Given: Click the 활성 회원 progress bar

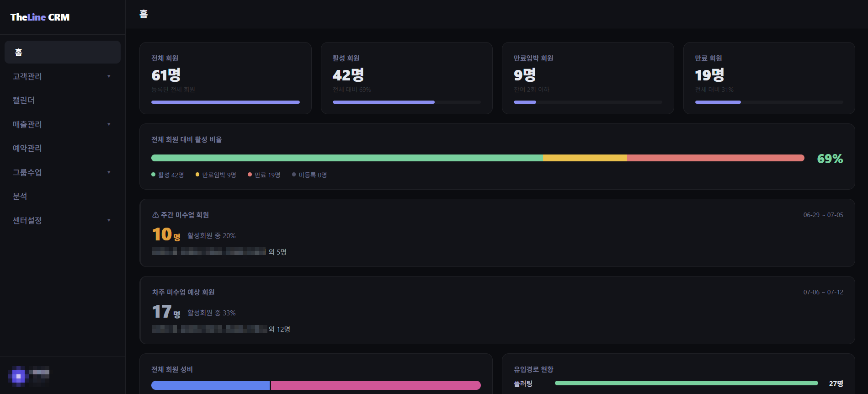Looking at the screenshot, I should point(407,102).
